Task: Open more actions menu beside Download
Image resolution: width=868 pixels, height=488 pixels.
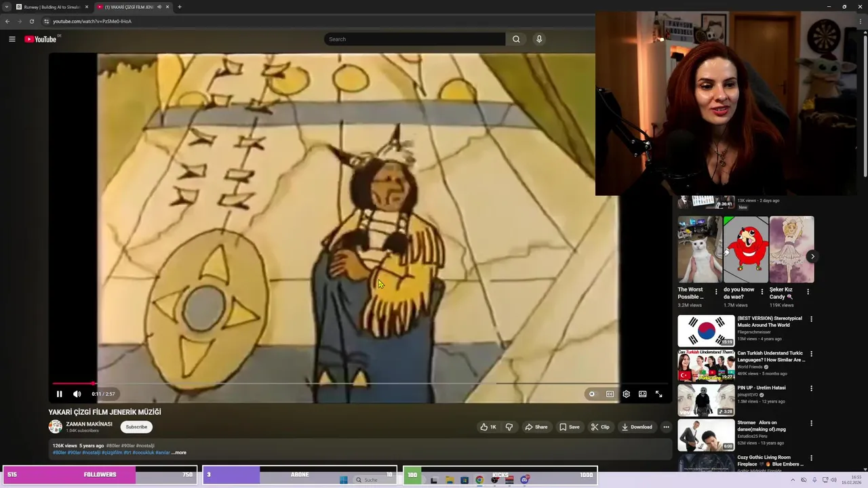Action: (666, 427)
